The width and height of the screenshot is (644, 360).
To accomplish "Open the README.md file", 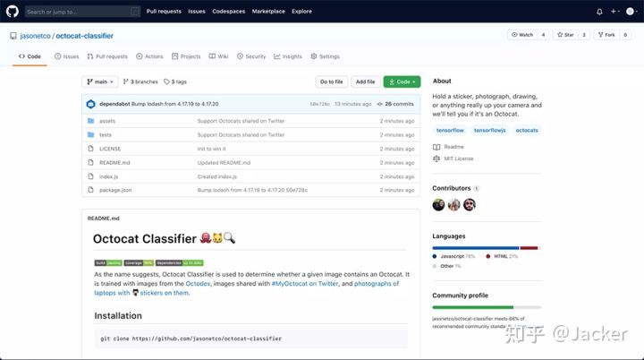I will (114, 163).
